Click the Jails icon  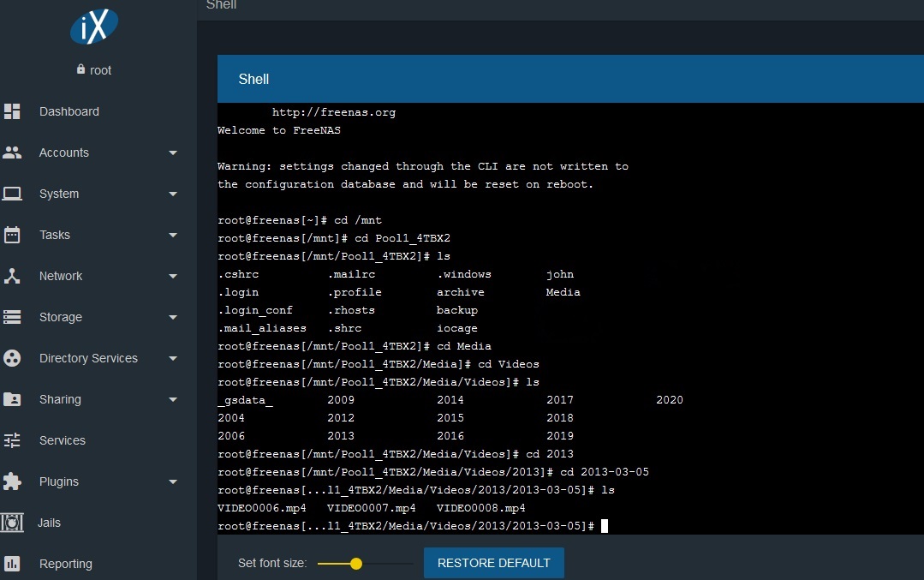coord(12,523)
